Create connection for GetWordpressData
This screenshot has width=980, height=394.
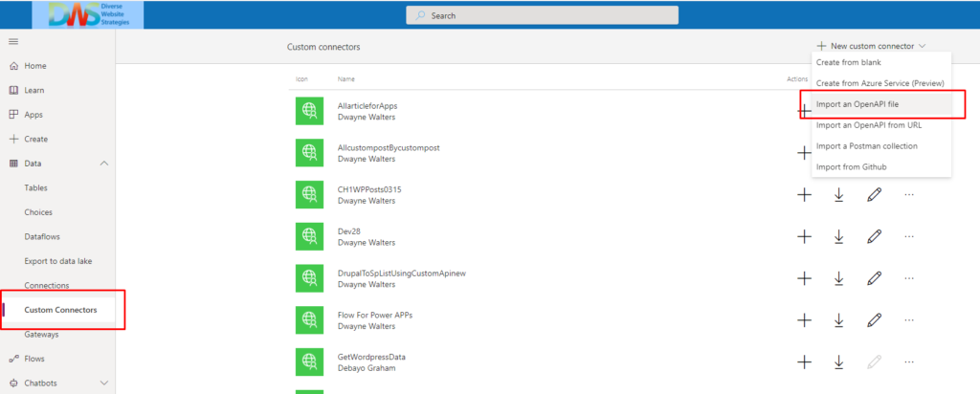804,361
